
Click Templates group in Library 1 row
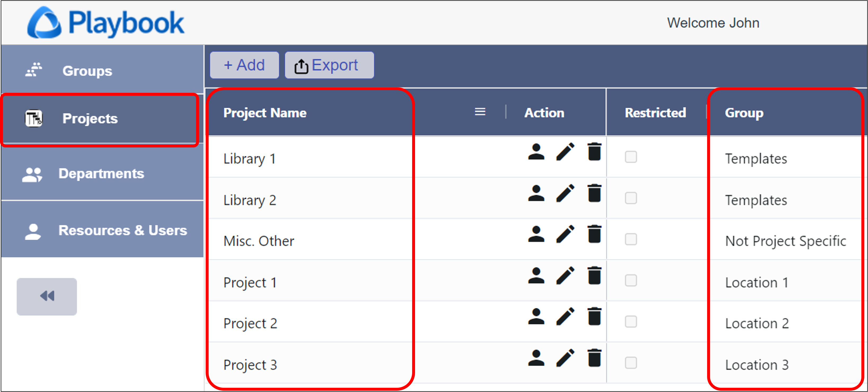(x=756, y=158)
